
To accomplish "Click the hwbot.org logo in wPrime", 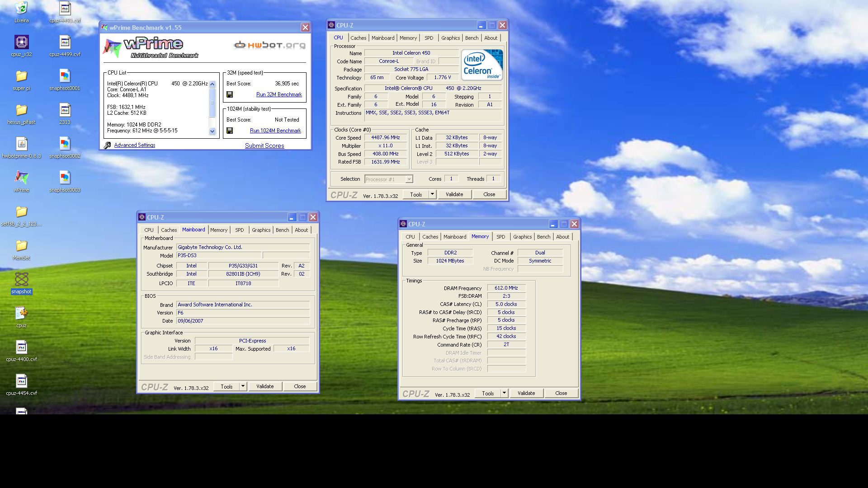I will 269,45.
